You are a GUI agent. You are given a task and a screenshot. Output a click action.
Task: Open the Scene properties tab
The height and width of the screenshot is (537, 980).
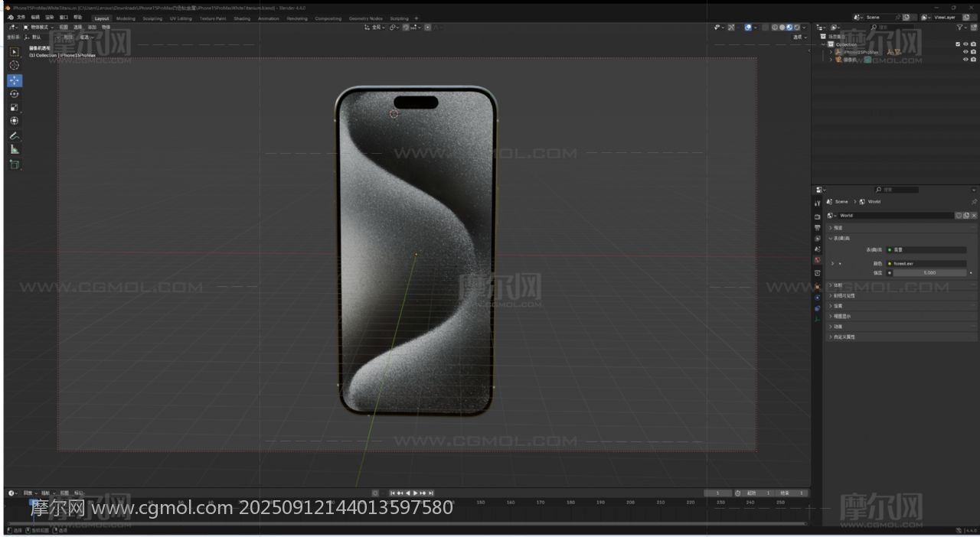coord(818,249)
